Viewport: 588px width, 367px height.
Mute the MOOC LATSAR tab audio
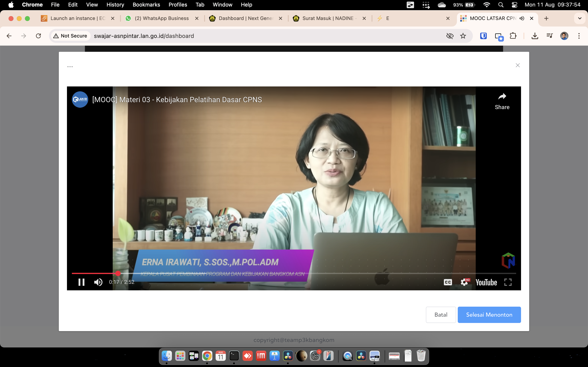[x=522, y=18]
